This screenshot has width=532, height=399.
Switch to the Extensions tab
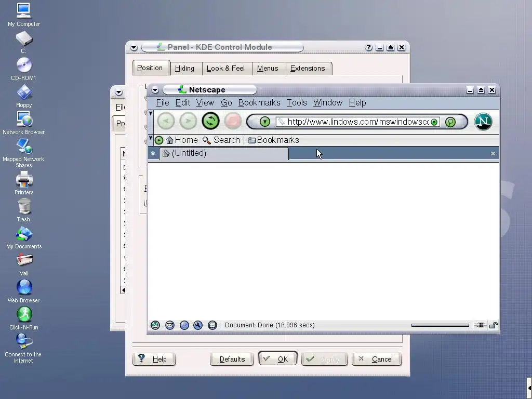coord(309,69)
